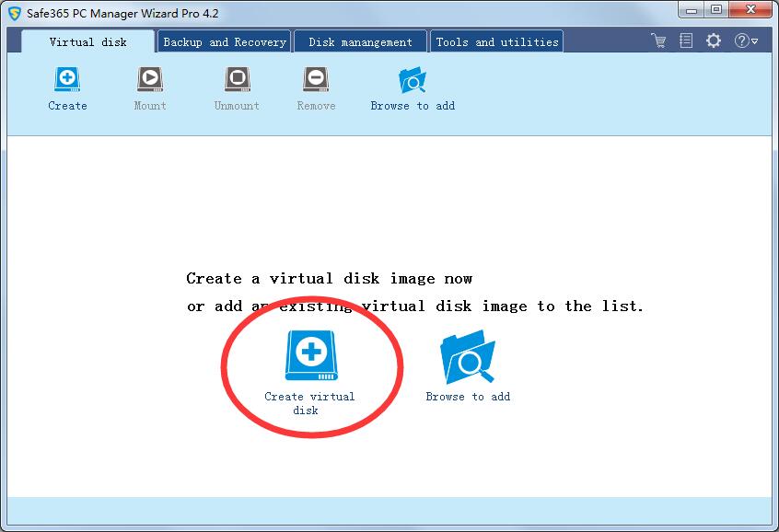Open Browse to add in the toolbar
This screenshot has height=532, width=779.
[413, 82]
